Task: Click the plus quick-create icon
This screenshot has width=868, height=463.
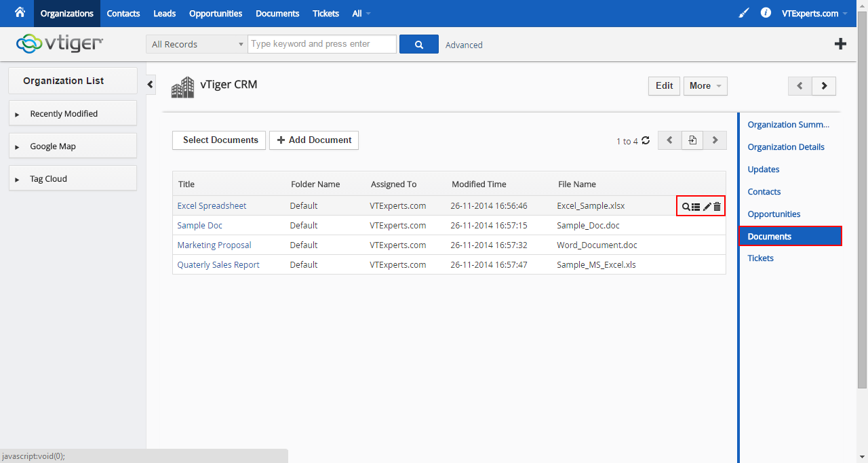Action: click(840, 44)
